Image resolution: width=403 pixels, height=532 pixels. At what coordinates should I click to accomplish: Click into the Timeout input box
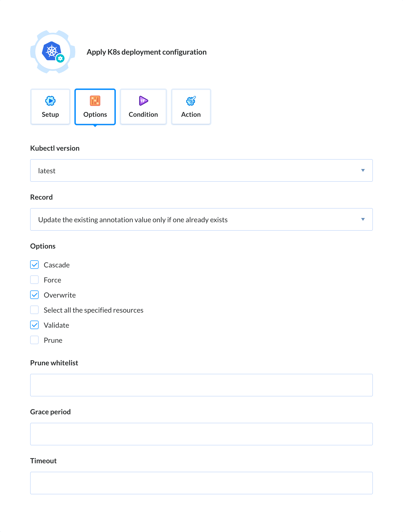point(201,483)
